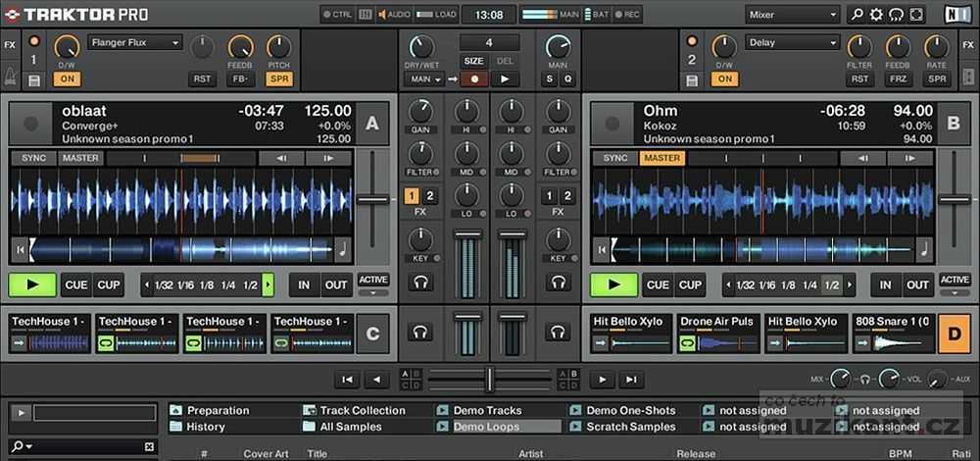Viewport: 980px width, 461px height.
Task: Open Flanger Flux effect selector dropdown
Action: 135,43
